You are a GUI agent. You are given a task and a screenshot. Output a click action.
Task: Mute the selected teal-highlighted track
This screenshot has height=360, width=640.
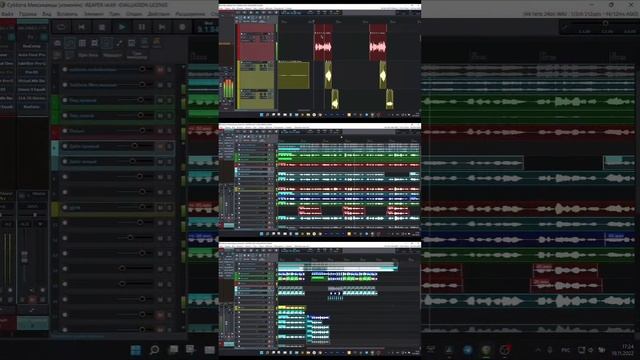tap(160, 146)
